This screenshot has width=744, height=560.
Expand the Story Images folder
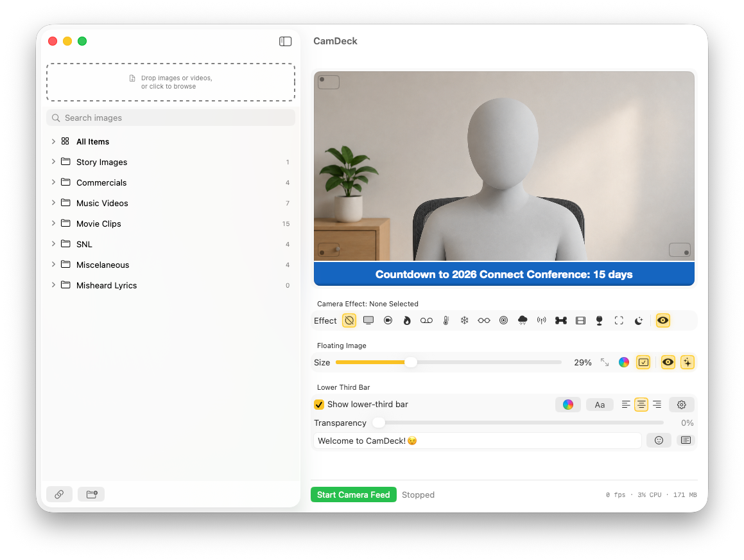click(x=54, y=162)
